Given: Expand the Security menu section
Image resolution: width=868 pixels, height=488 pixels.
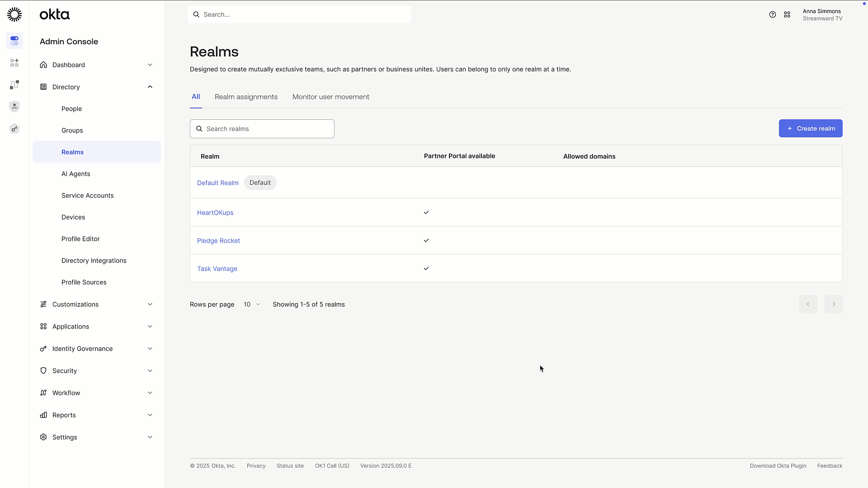Looking at the screenshot, I should (150, 371).
